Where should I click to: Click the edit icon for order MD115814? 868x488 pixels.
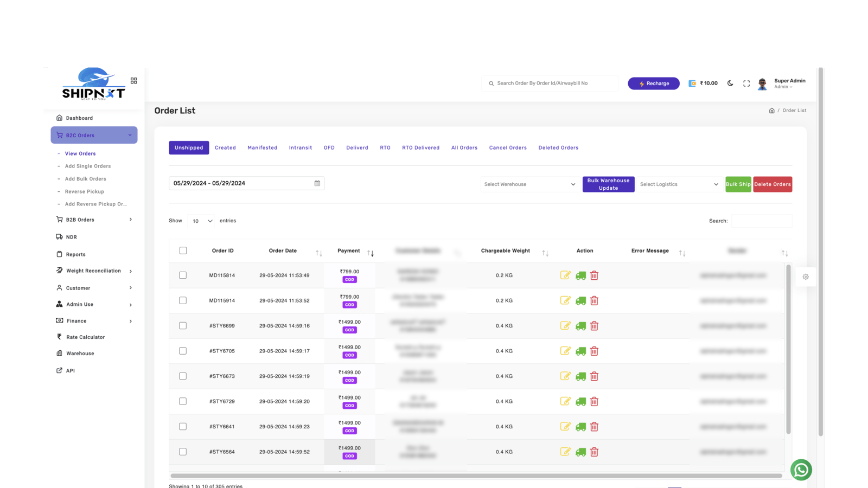(x=565, y=275)
